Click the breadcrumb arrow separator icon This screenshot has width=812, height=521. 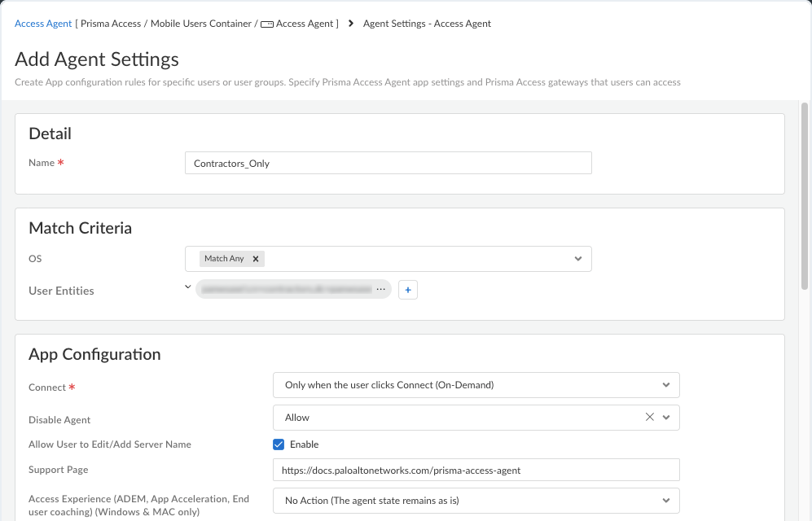351,24
